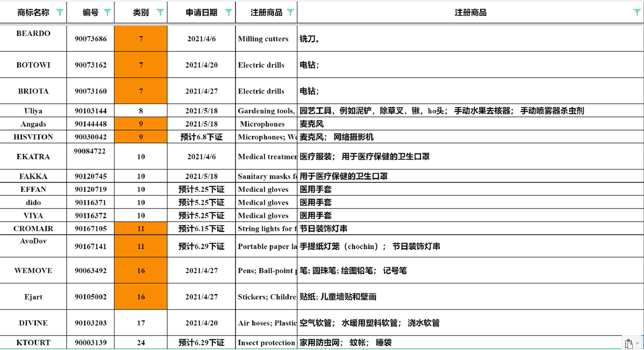Select cell VIYA

click(x=33, y=215)
